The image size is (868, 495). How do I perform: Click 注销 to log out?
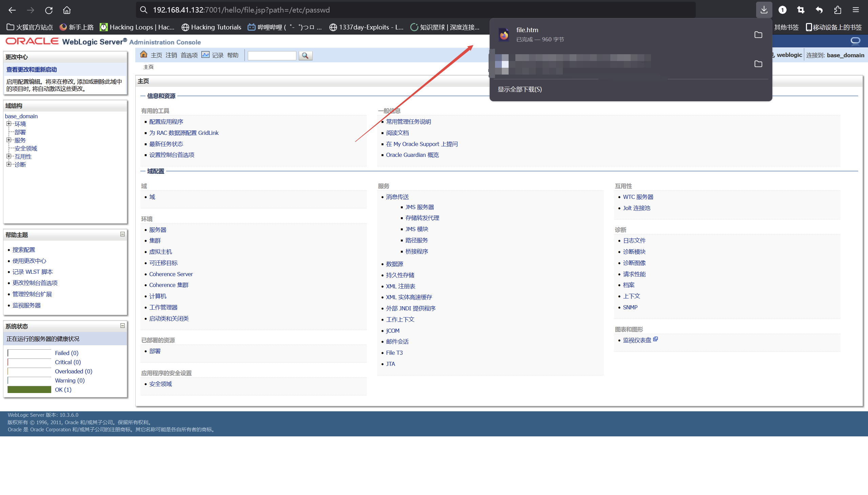click(x=172, y=56)
